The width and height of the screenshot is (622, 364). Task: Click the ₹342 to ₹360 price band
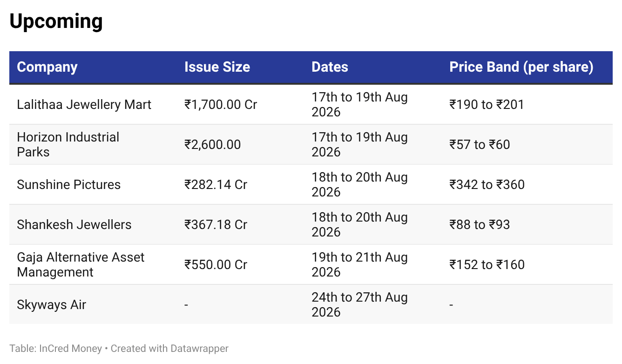487,184
